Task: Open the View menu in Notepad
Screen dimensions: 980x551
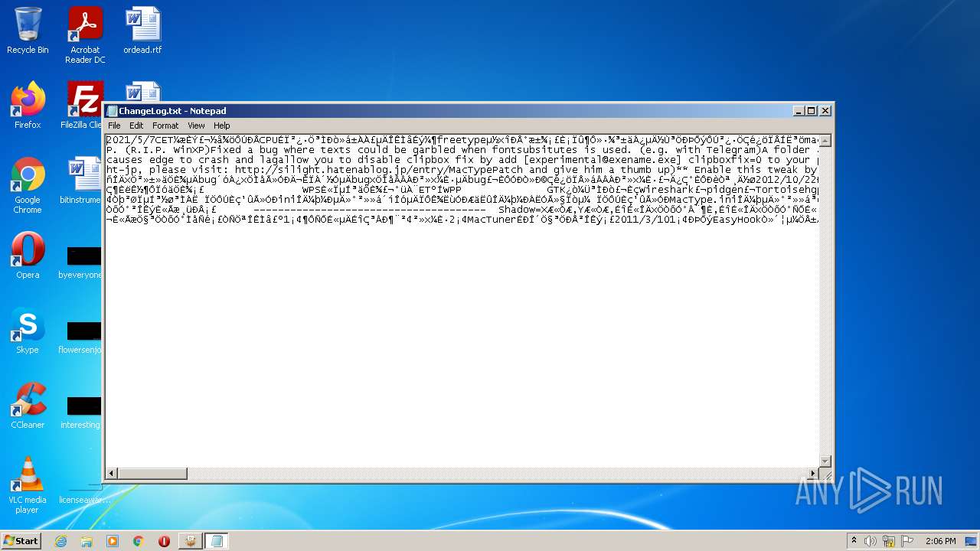Action: tap(196, 126)
